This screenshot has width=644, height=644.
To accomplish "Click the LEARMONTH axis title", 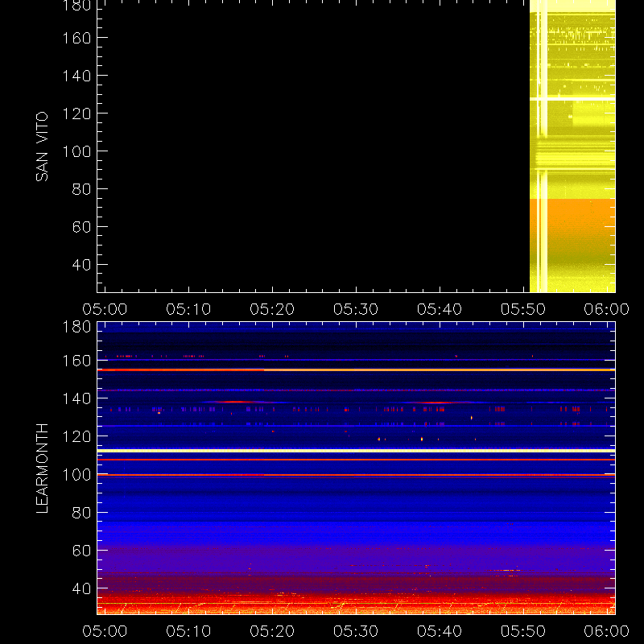I will (x=42, y=469).
